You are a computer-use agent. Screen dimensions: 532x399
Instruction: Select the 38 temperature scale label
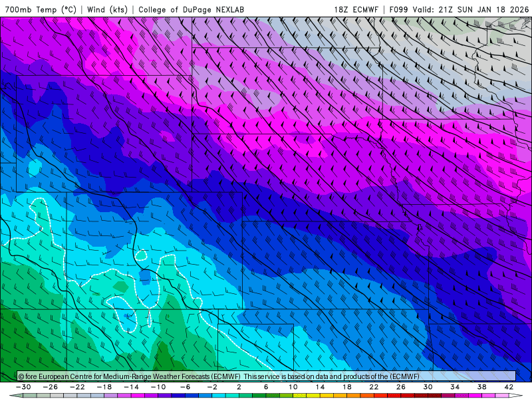[x=481, y=387]
